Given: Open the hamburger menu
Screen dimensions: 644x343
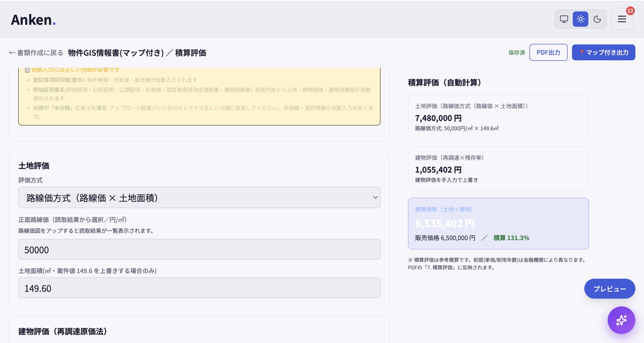Looking at the screenshot, I should click(x=622, y=19).
